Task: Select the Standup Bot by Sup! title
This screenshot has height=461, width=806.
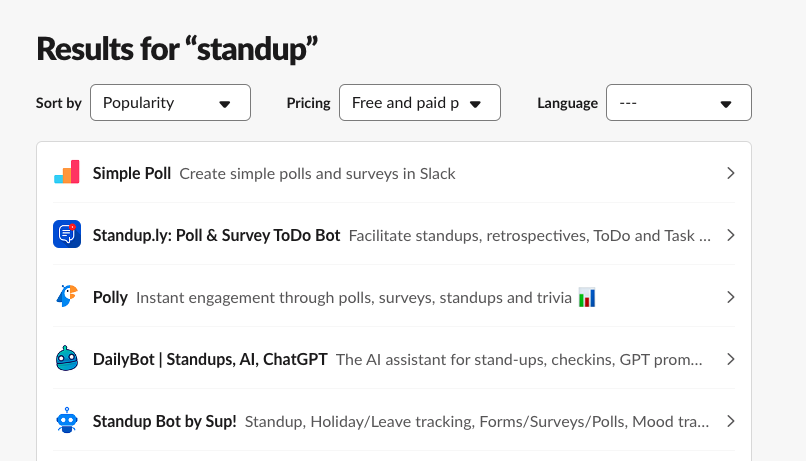Action: [164, 421]
